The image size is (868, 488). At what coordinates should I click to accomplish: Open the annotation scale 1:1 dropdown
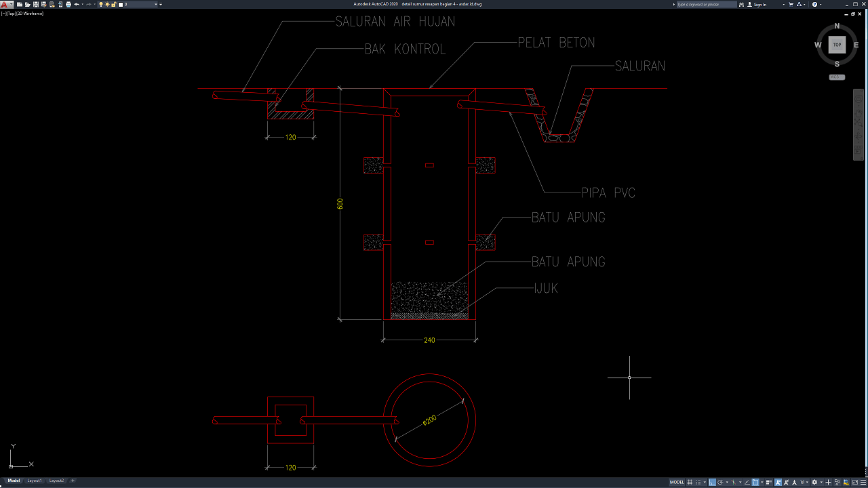pos(804,482)
